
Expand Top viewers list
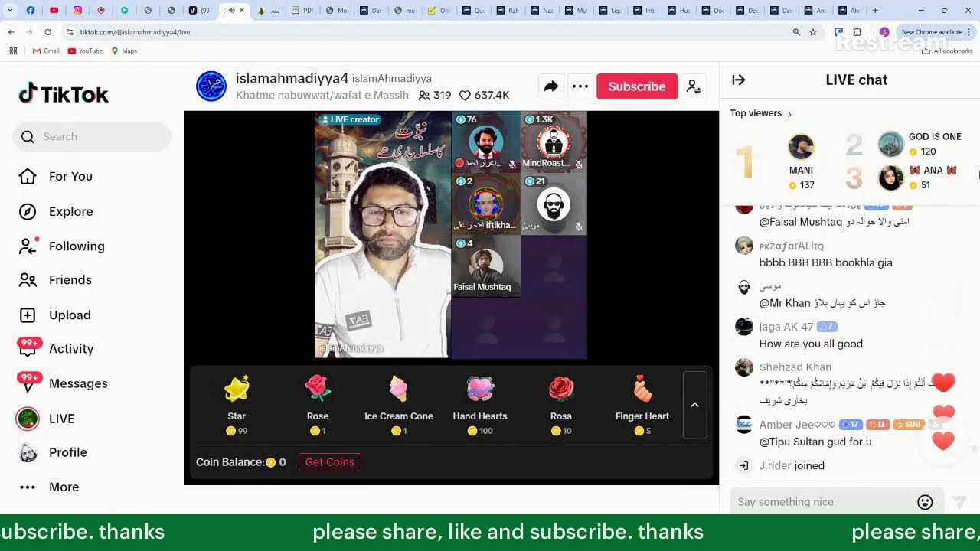click(x=761, y=113)
